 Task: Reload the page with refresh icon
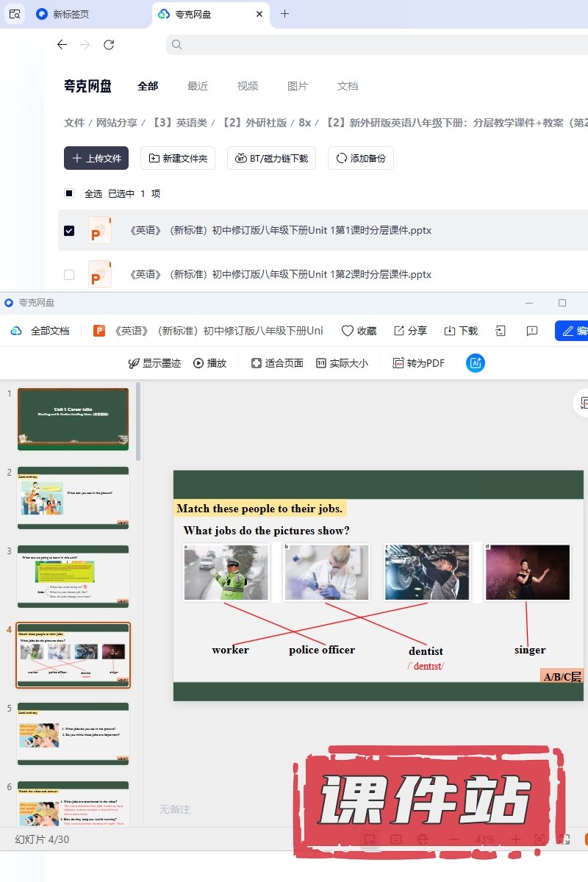[x=109, y=45]
